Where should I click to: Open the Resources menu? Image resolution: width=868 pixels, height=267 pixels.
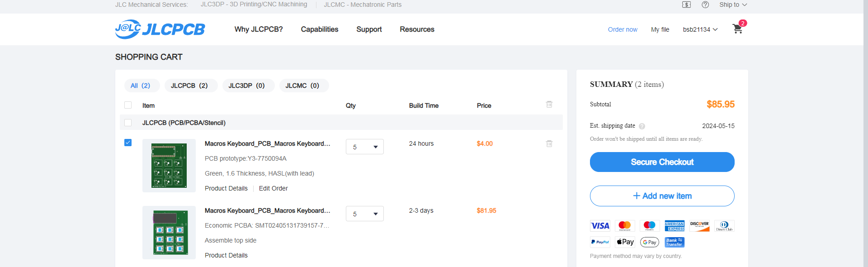click(417, 29)
